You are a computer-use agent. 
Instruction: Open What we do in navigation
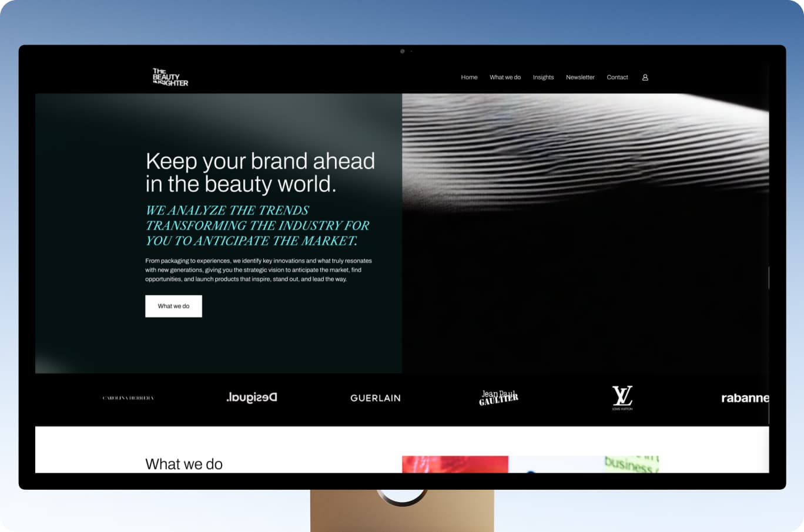point(505,78)
